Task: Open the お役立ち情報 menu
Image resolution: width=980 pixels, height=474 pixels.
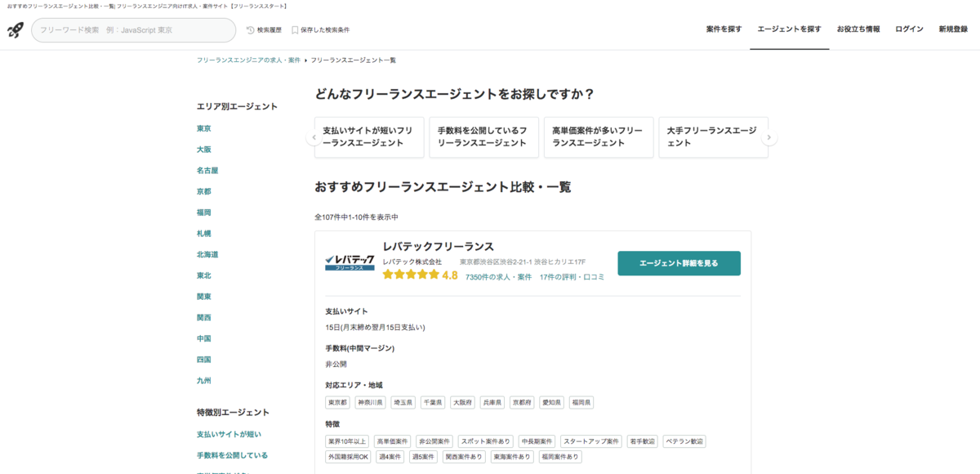Action: tap(858, 29)
